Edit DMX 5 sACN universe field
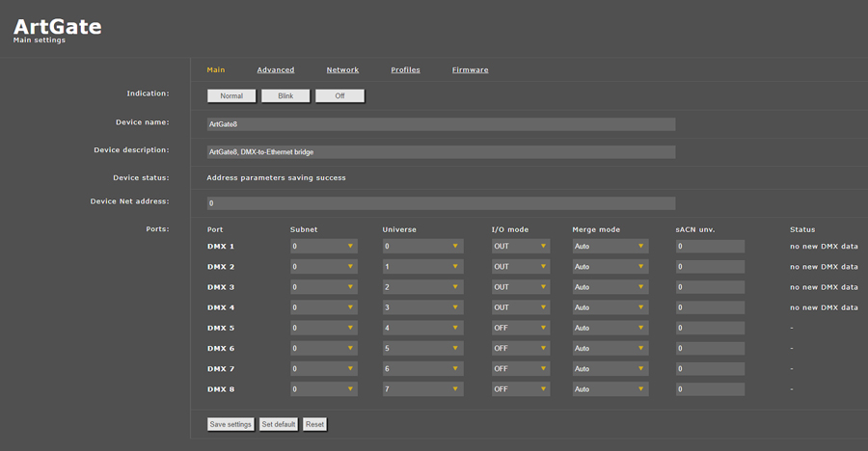The image size is (868, 451). [x=710, y=329]
